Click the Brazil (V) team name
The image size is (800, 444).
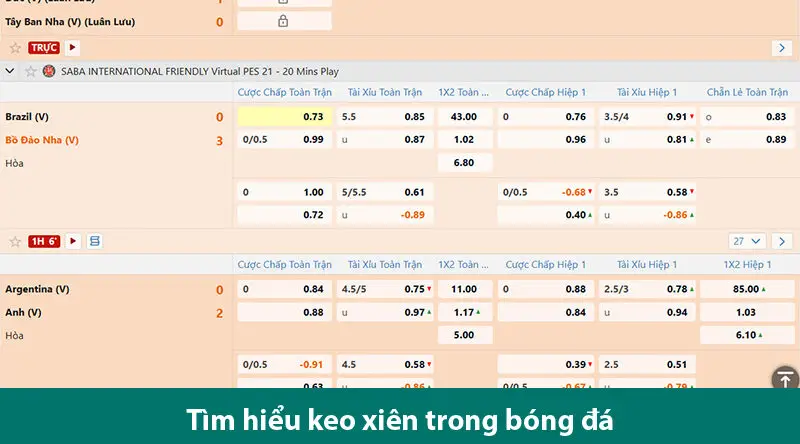pos(27,116)
